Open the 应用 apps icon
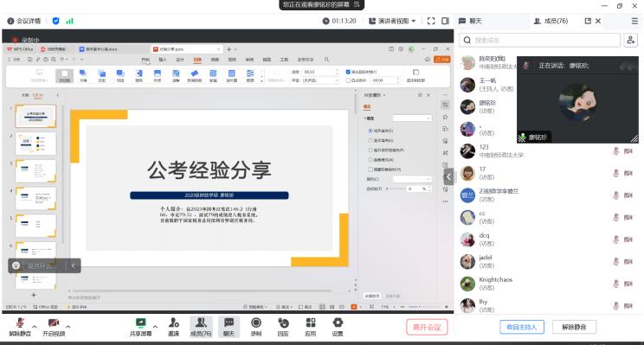This screenshot has width=644, height=345. pos(311,327)
